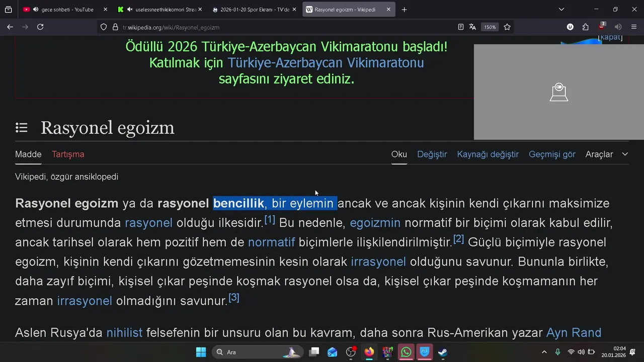Viewport: 644px width, 362px height.
Task: Open the volume speaker tray icon
Action: point(581,352)
